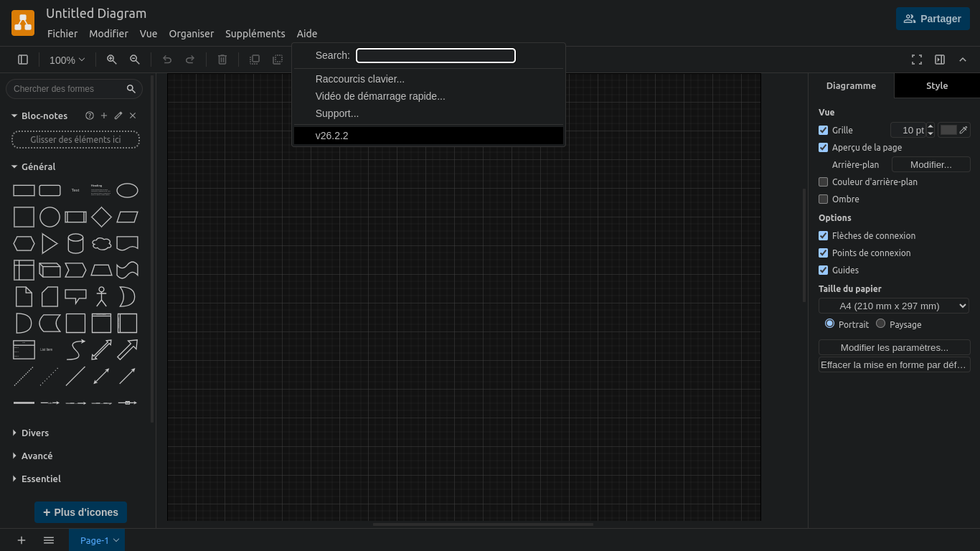Toggle Aperçu de la page checkbox
Image resolution: width=980 pixels, height=551 pixels.
coord(824,147)
